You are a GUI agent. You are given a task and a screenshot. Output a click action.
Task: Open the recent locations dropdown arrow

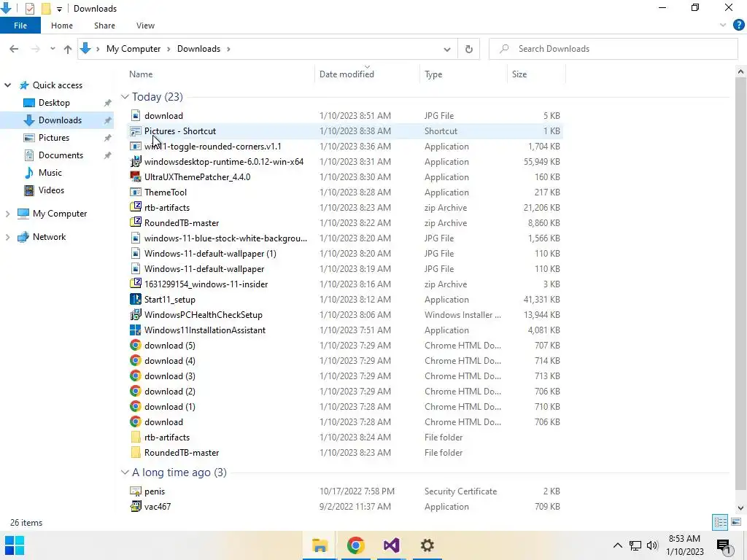point(53,49)
